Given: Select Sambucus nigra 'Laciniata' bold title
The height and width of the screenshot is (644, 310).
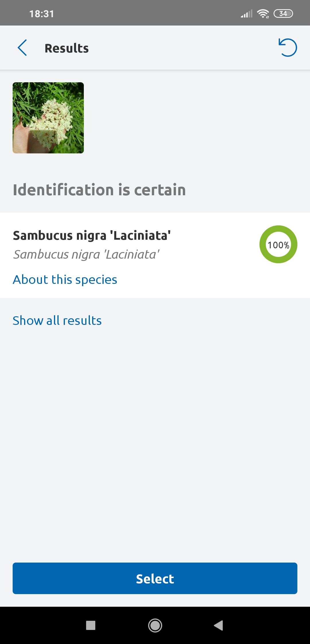Looking at the screenshot, I should click(92, 236).
